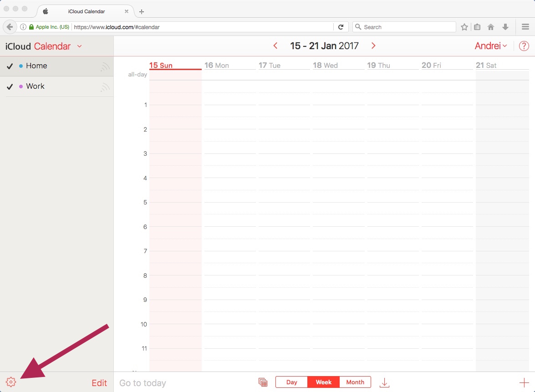Open the browser hamburger menu
Viewport: 535px width, 392px height.
click(525, 27)
